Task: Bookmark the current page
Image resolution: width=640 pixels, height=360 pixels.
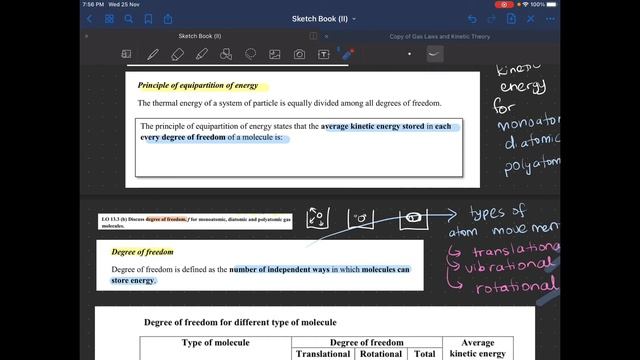Action: tap(148, 19)
